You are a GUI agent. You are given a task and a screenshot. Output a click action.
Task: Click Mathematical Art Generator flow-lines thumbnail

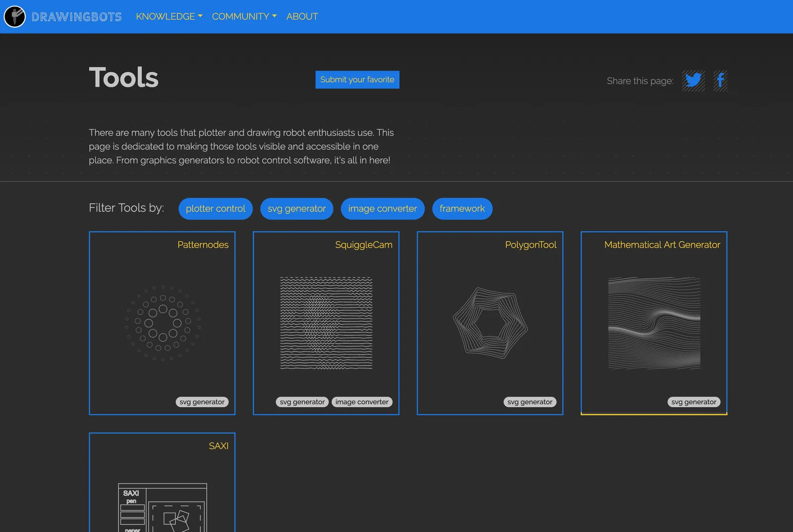[654, 323]
